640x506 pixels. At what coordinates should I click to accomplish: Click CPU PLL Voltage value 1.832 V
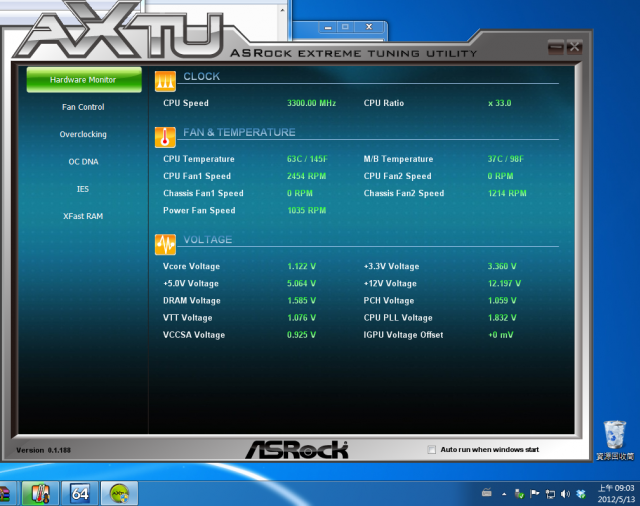pos(502,318)
